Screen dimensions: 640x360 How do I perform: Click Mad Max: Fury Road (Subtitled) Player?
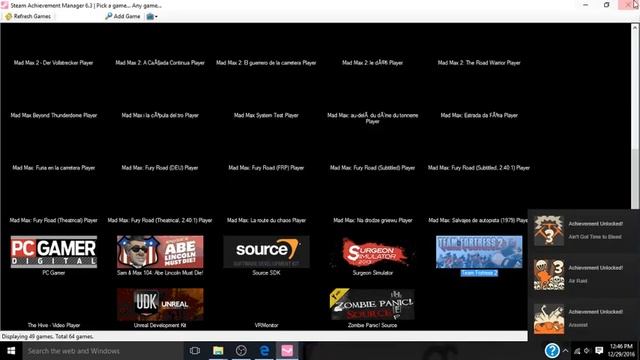pos(373,168)
